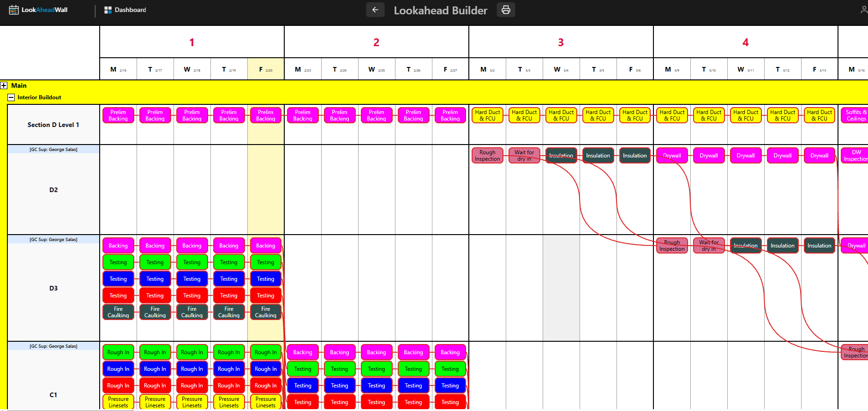868x411 pixels.
Task: Go back using the arrow button
Action: point(375,10)
